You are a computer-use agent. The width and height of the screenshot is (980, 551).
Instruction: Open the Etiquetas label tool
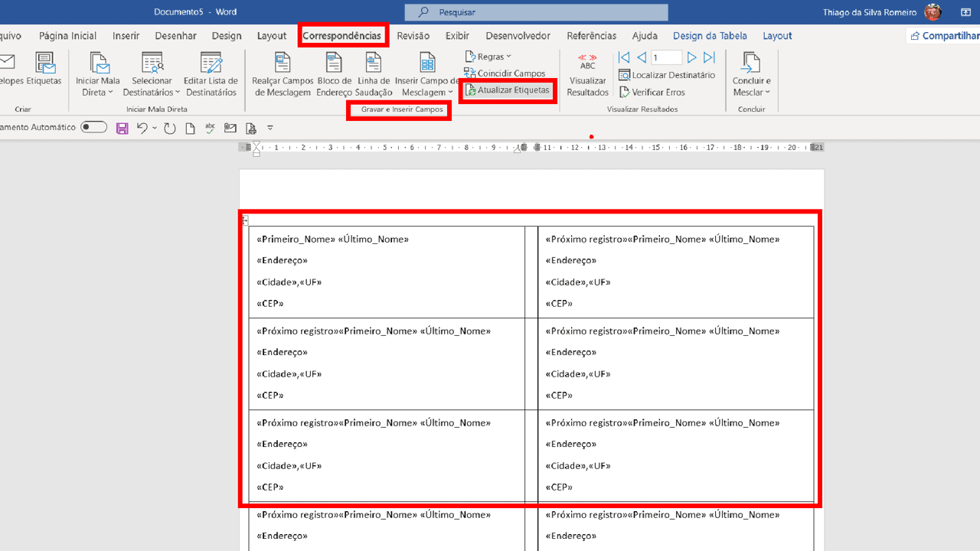[44, 70]
